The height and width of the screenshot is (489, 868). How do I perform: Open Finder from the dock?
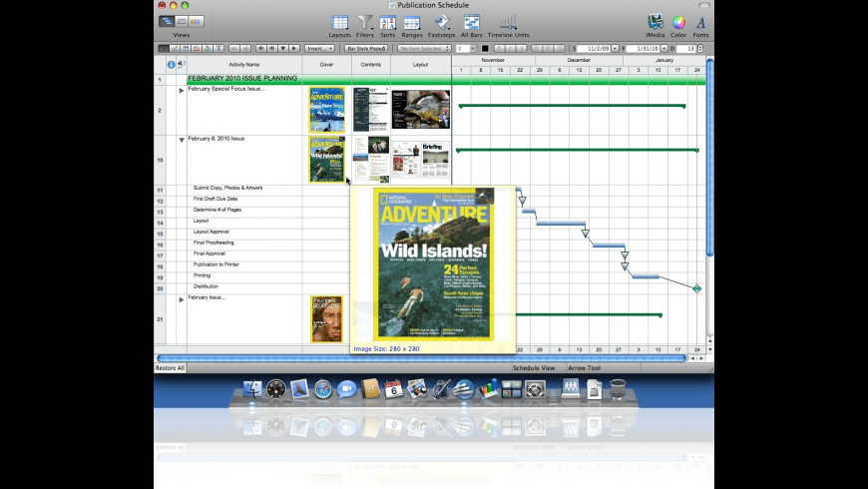tap(252, 389)
